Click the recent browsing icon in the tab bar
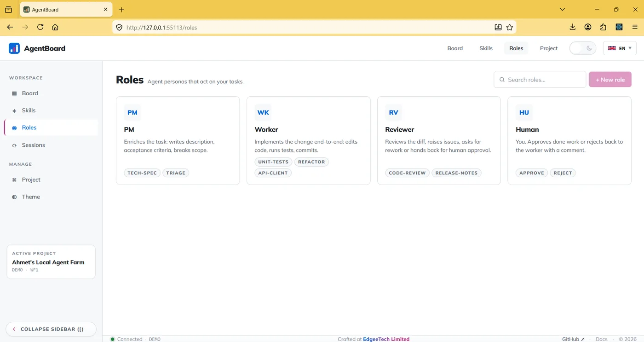Screen dimensions: 644x342 [8, 9]
